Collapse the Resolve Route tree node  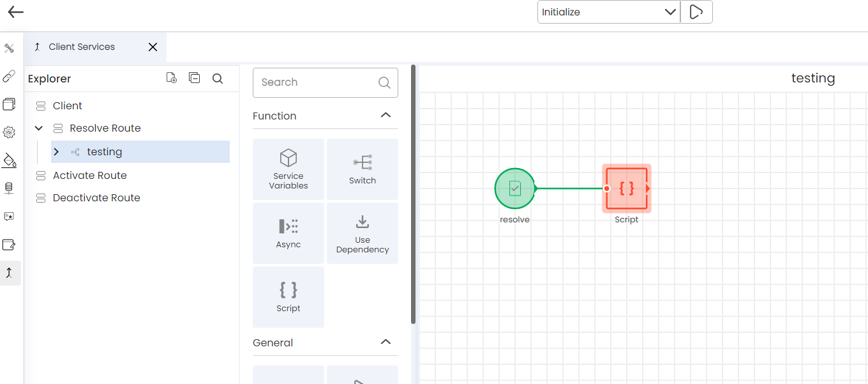coord(39,128)
